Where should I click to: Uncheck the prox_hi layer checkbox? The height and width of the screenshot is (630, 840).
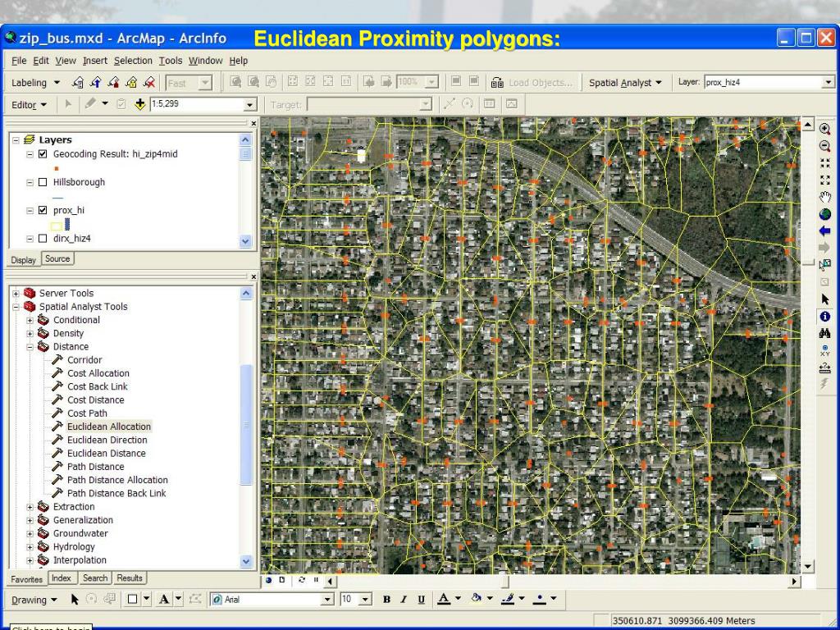click(x=43, y=210)
